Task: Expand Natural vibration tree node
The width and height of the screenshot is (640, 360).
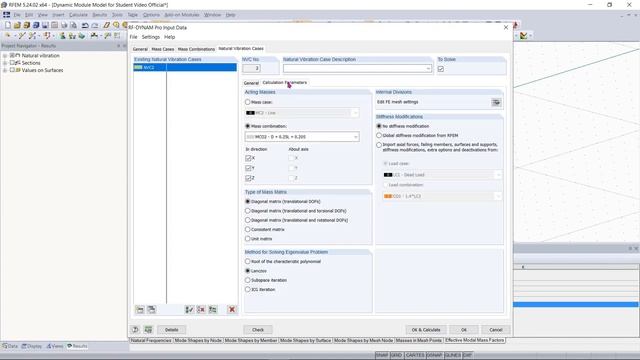Action: coord(5,56)
